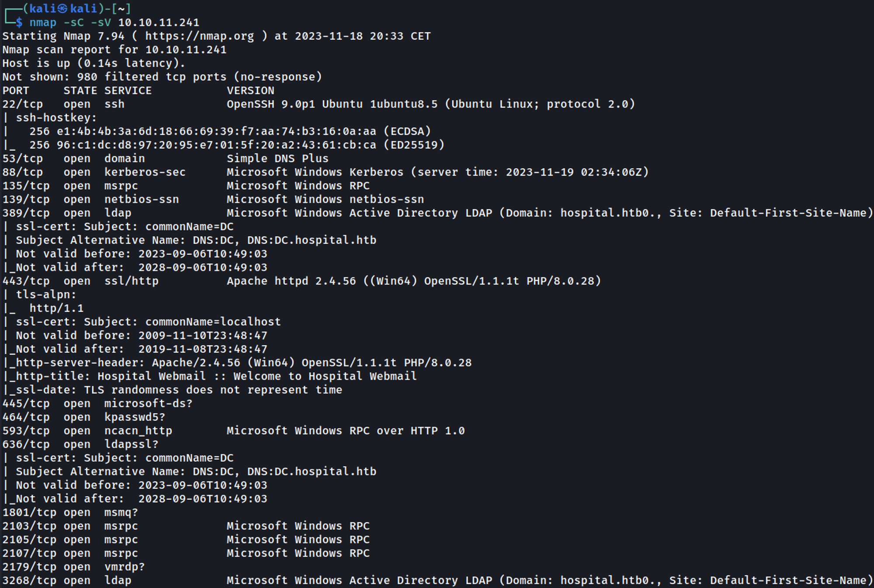Click the ECDSA host key line
The width and height of the screenshot is (874, 588).
click(x=230, y=131)
